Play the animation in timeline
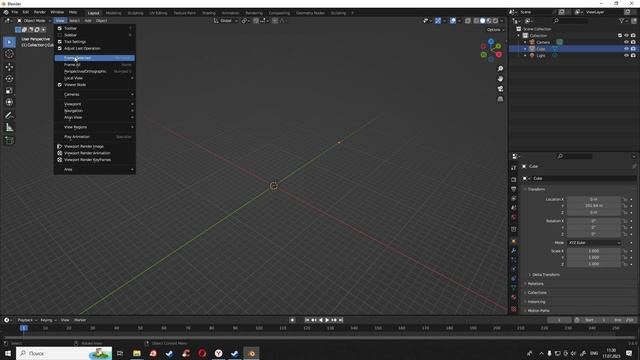The width and height of the screenshot is (640, 360). 327,320
